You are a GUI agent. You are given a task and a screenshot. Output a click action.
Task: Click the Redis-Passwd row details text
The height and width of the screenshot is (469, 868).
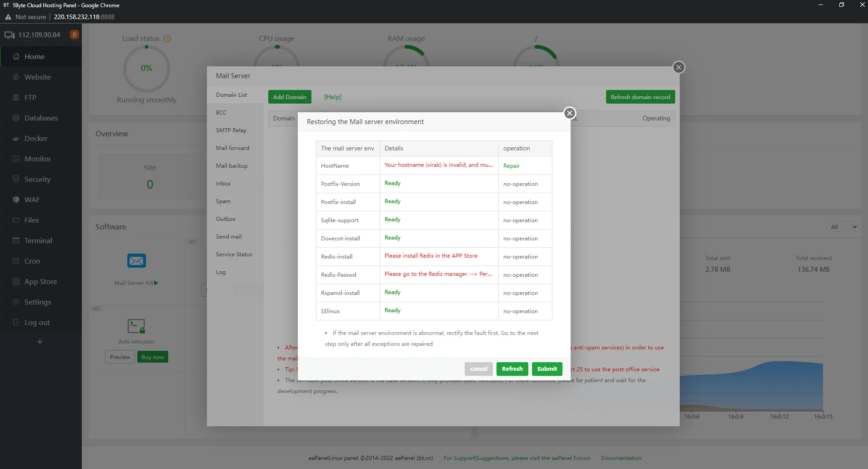pyautogui.click(x=438, y=274)
